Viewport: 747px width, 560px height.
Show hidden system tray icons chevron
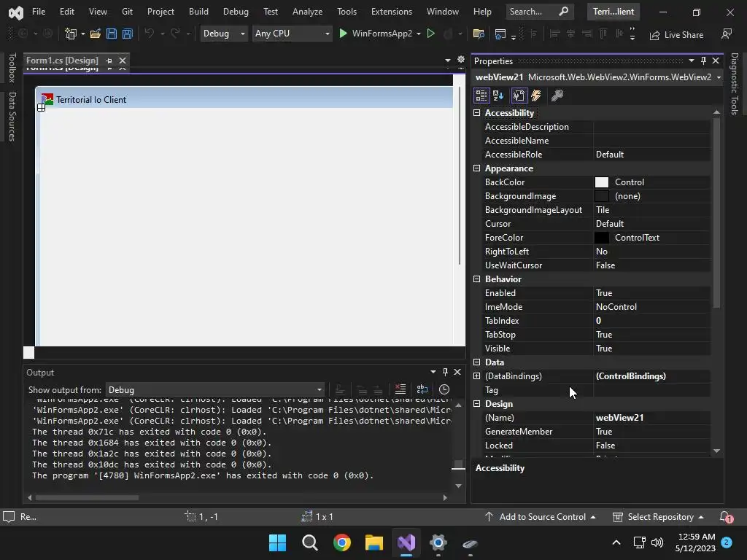616,542
